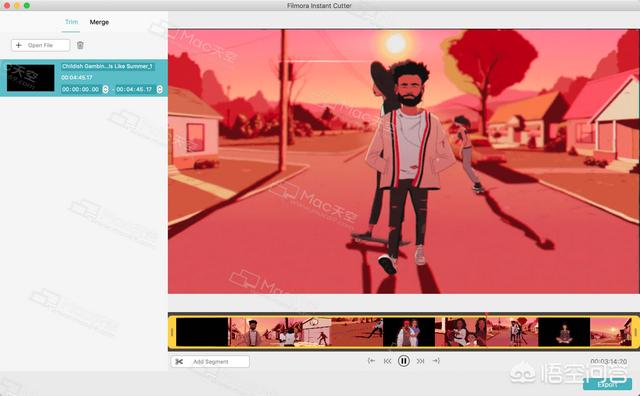Click the Export button
Viewport: 640px width, 396px height.
tap(607, 385)
